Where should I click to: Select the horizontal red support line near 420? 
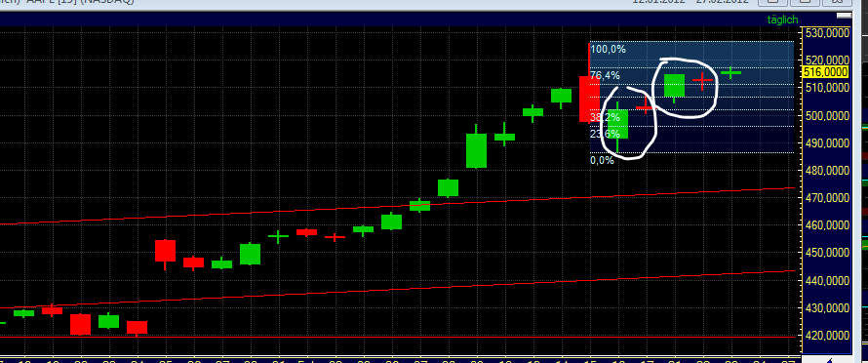point(398,337)
